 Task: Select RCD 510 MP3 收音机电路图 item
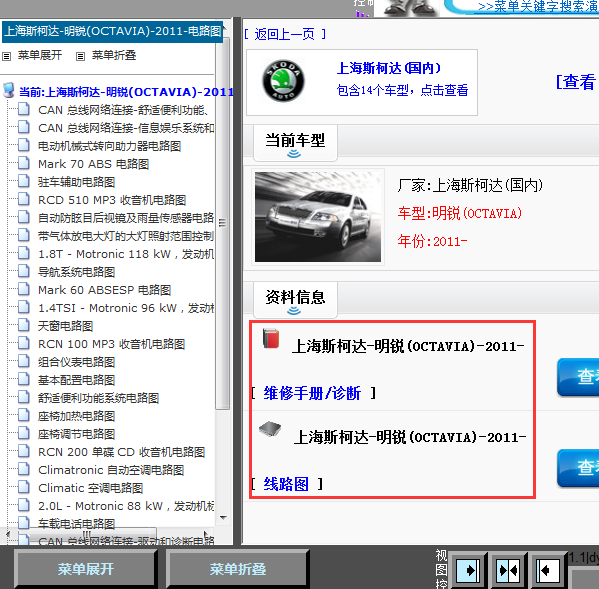tap(112, 200)
